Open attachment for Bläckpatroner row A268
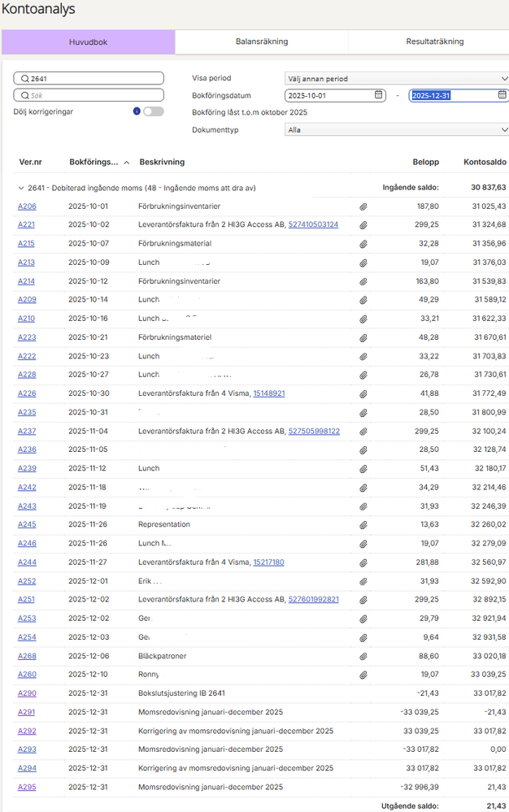This screenshot has width=509, height=812. [x=363, y=657]
